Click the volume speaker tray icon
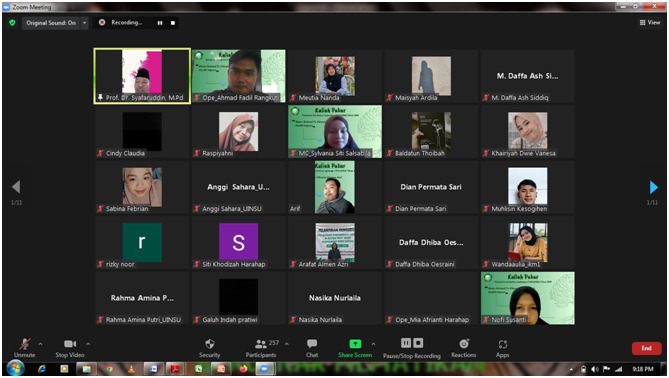 (x=595, y=369)
